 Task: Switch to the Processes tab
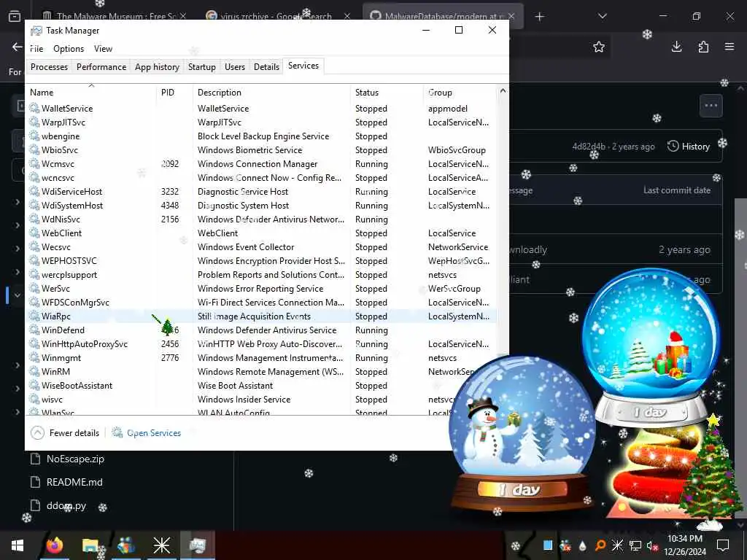pos(49,66)
